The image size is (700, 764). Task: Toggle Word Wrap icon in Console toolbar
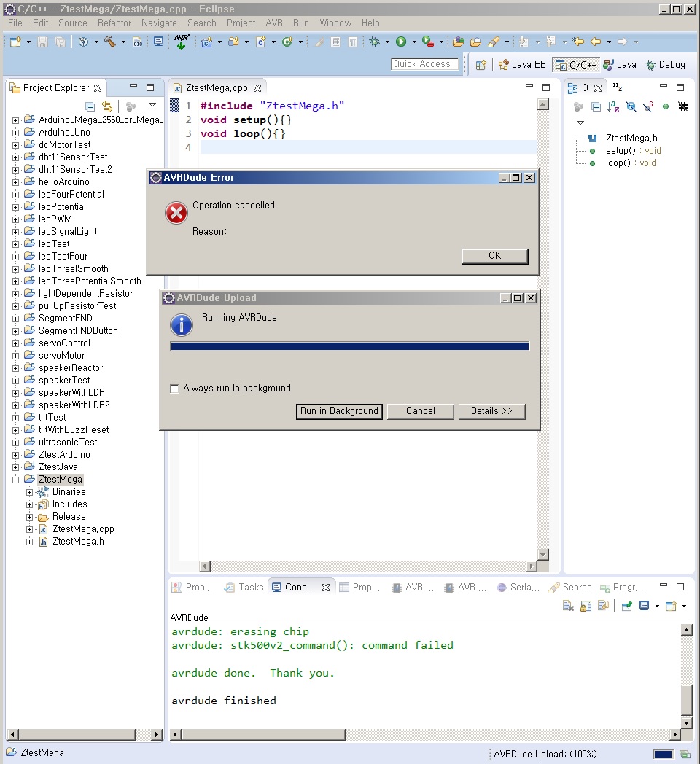(604, 606)
